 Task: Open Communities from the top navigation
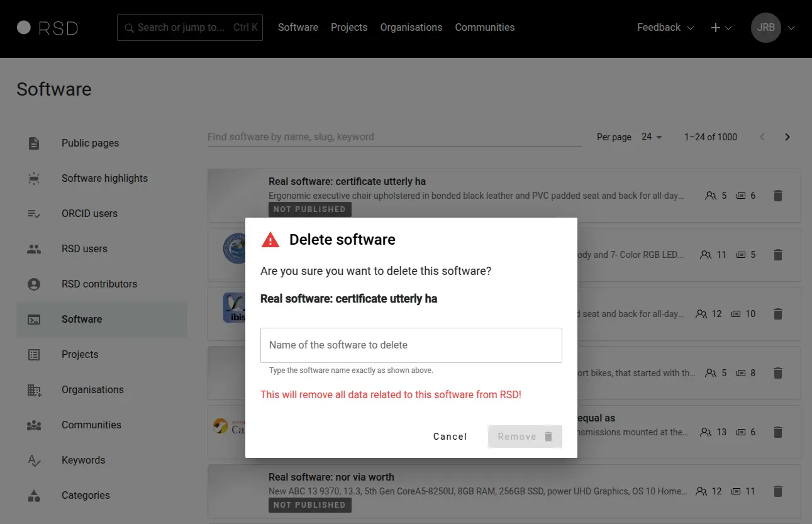pyautogui.click(x=484, y=27)
